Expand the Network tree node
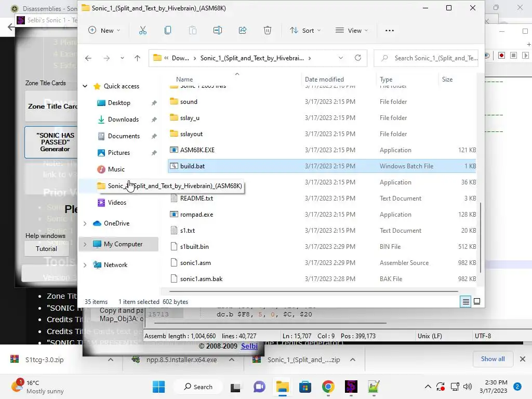532x399 pixels. [85, 265]
